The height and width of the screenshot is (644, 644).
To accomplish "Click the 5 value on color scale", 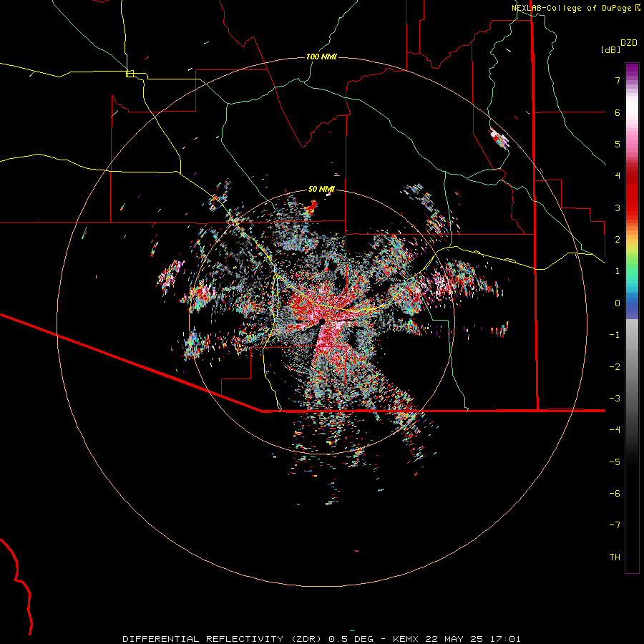I will 618,144.
